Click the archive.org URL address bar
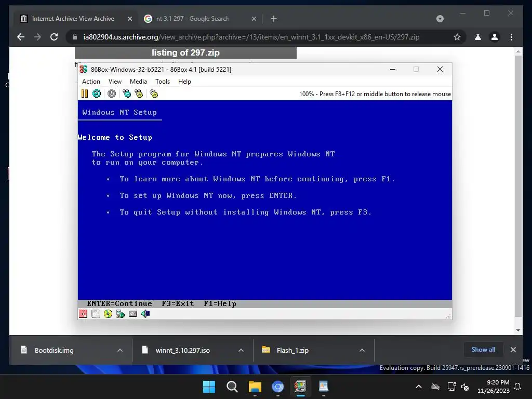Screen dimensions: 532x399 click(251, 37)
